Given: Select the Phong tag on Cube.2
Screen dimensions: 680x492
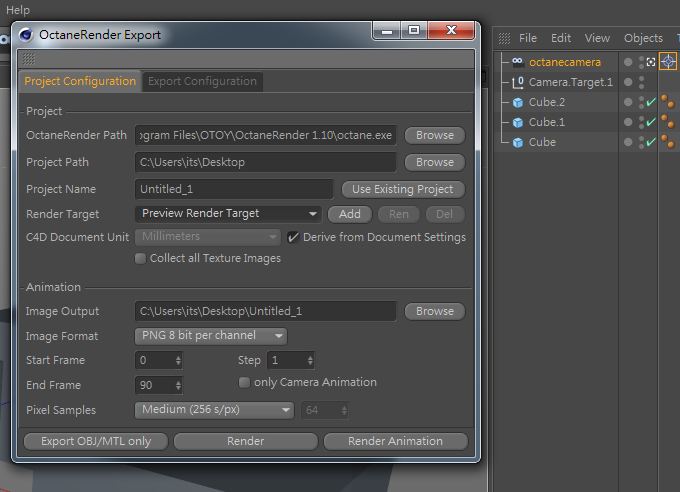Looking at the screenshot, I should (x=668, y=102).
